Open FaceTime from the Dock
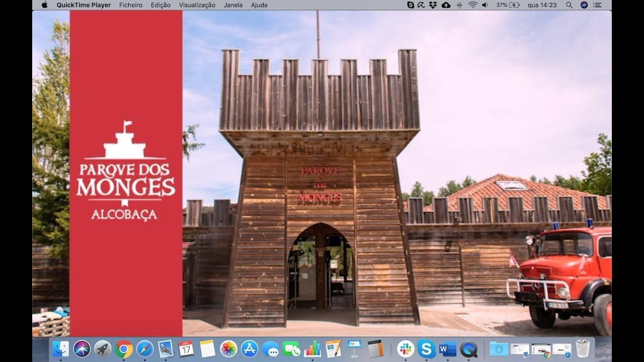644x362 pixels. pos(291,348)
